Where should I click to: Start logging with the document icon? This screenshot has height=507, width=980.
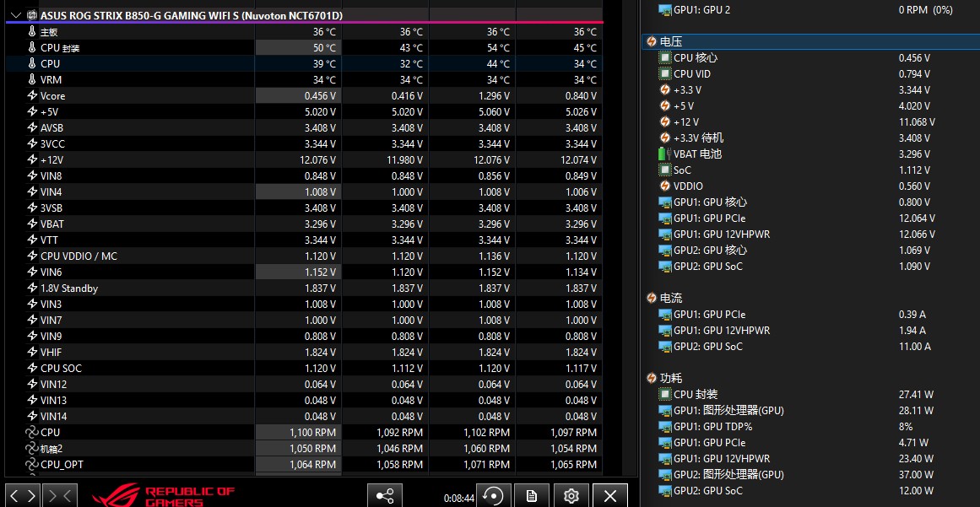tap(532, 496)
